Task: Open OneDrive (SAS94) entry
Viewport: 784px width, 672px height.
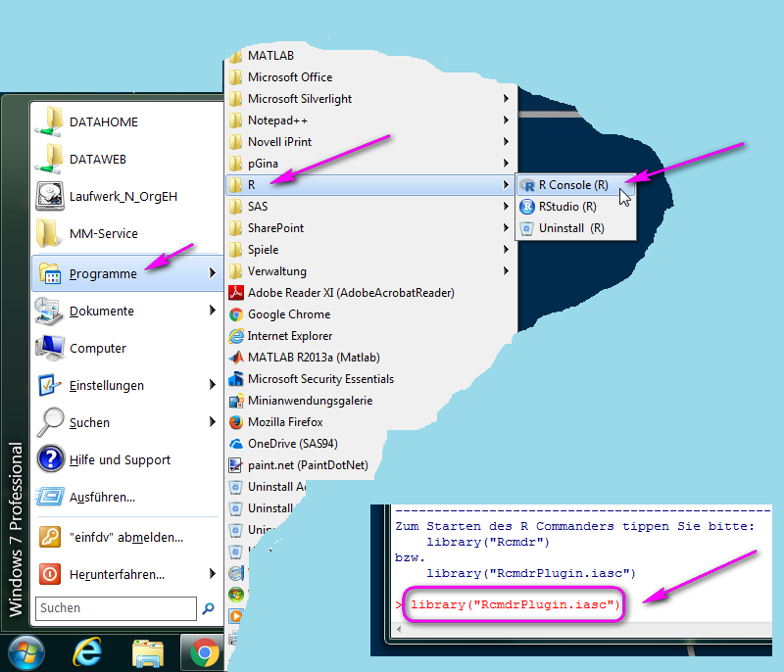Action: (x=292, y=443)
